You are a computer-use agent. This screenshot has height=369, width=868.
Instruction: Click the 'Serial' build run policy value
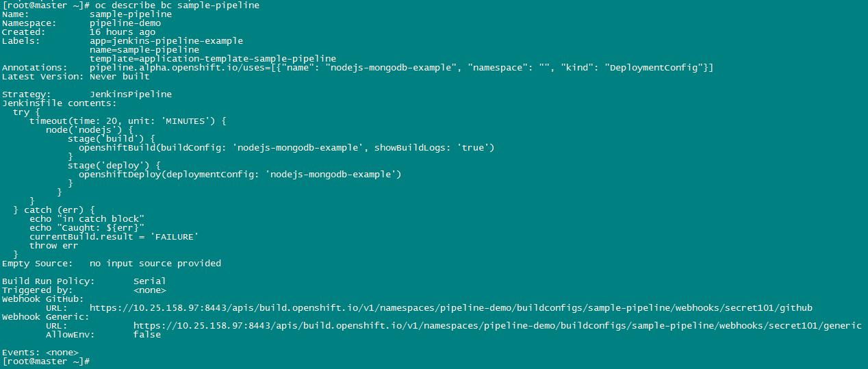149,281
